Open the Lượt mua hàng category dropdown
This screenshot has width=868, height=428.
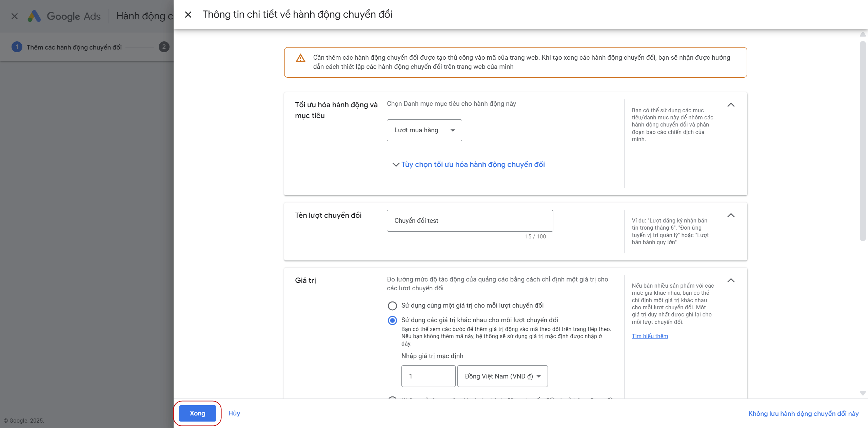(x=424, y=130)
